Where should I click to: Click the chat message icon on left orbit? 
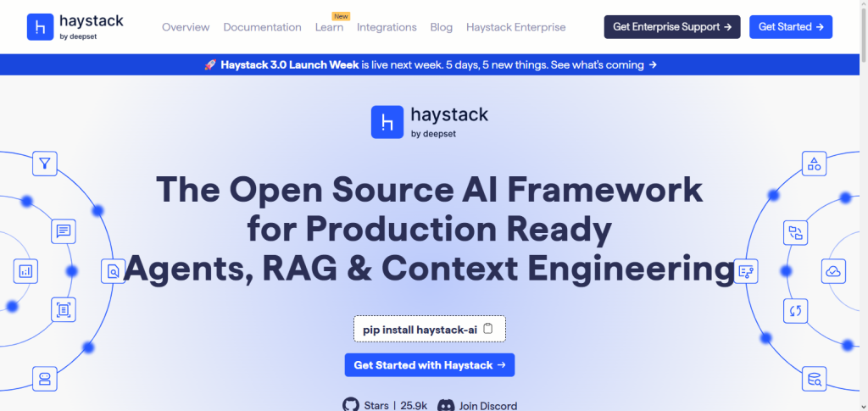click(63, 231)
